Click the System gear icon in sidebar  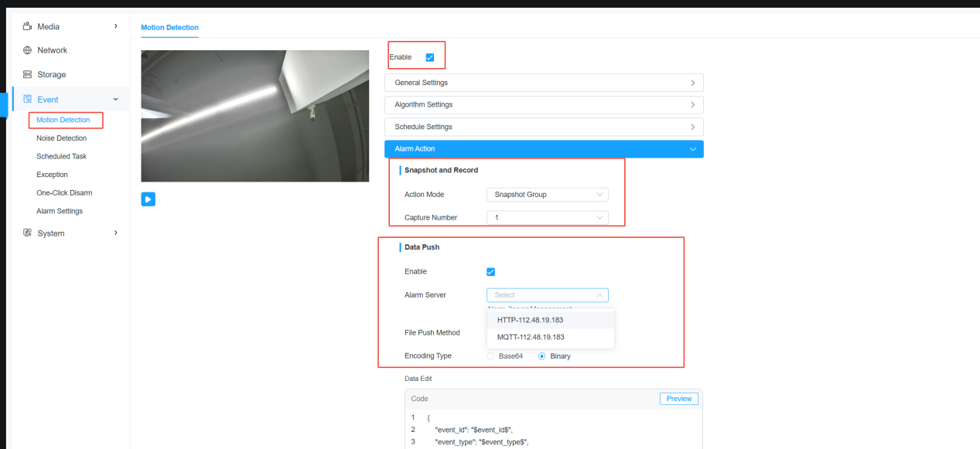[27, 233]
